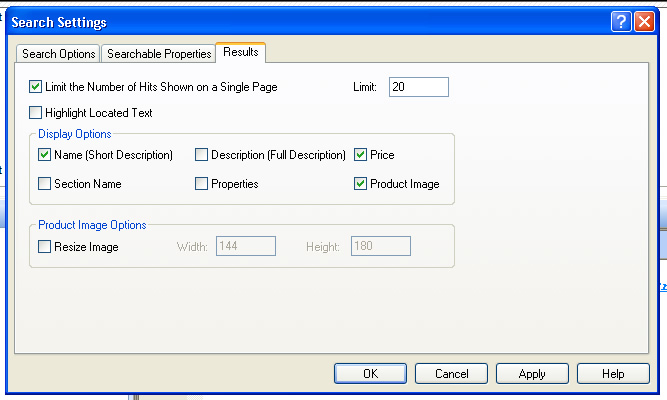Uncheck Name (Short Description) display option
This screenshot has width=667, height=400.
[45, 155]
